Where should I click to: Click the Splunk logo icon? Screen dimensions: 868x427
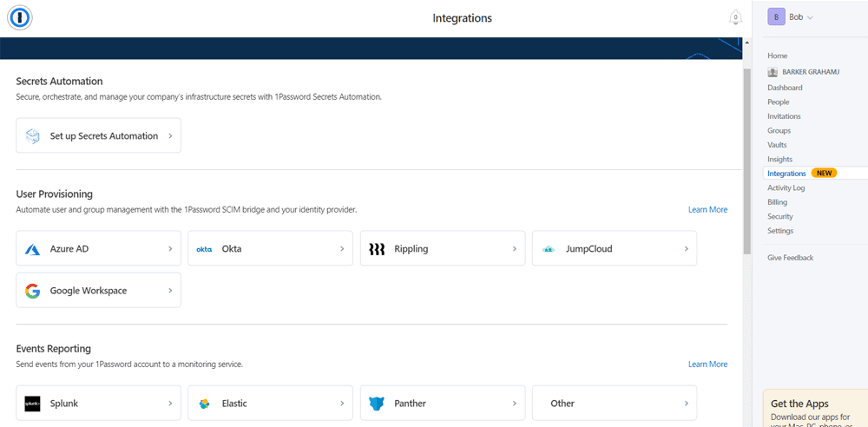32,404
